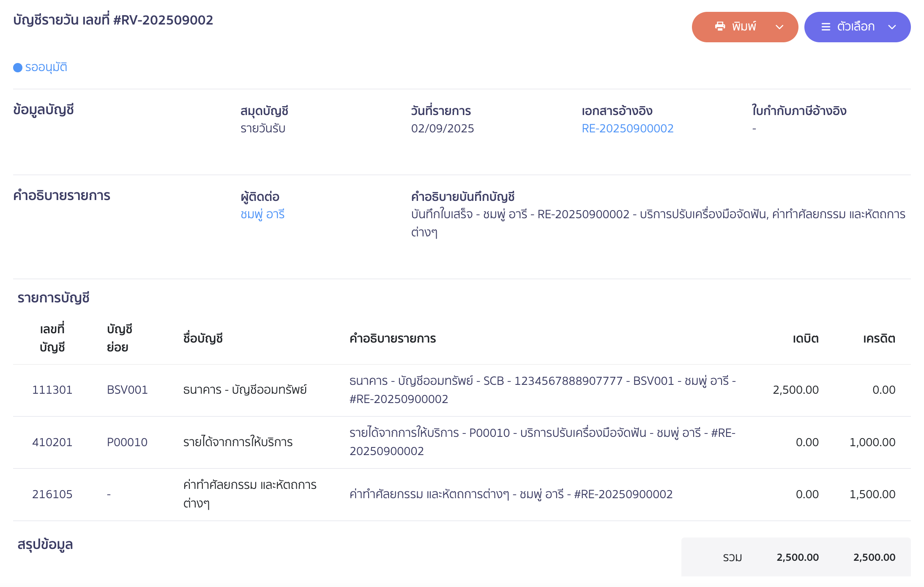This screenshot has width=924, height=587.
Task: Open reference document link RE-20250900002
Action: click(x=627, y=128)
